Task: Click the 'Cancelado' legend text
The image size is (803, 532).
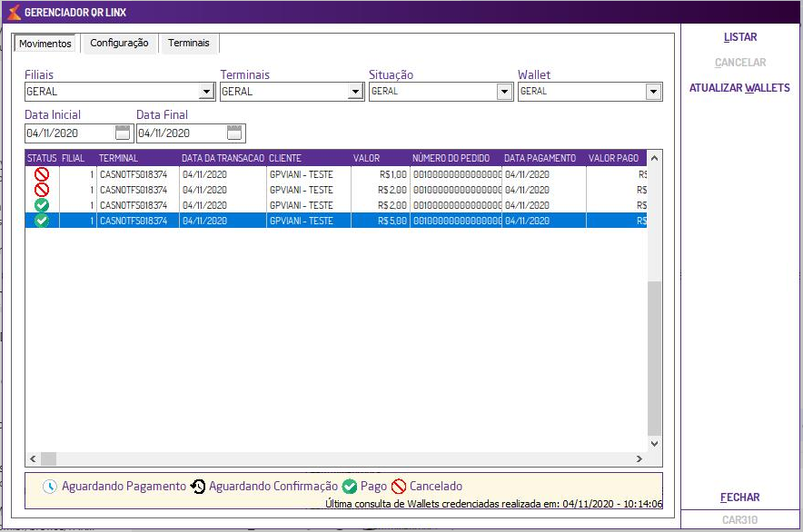Action: point(436,487)
